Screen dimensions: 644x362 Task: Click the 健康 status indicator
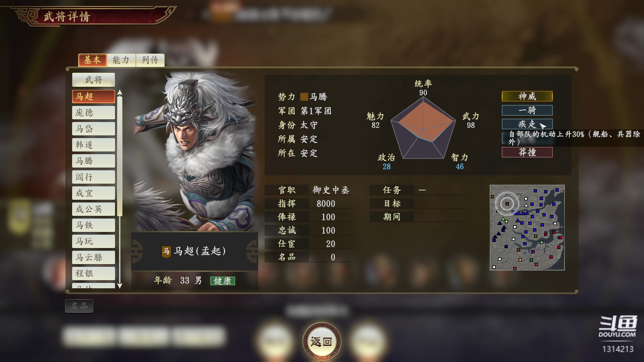(x=223, y=281)
